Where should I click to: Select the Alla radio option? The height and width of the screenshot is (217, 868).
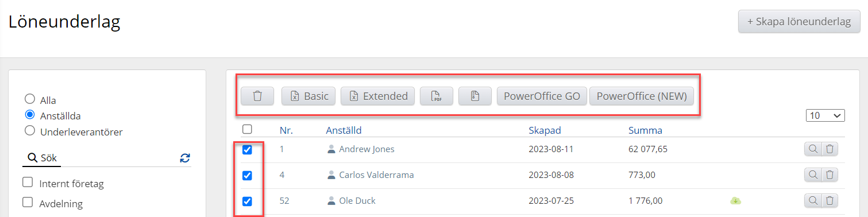pyautogui.click(x=30, y=99)
